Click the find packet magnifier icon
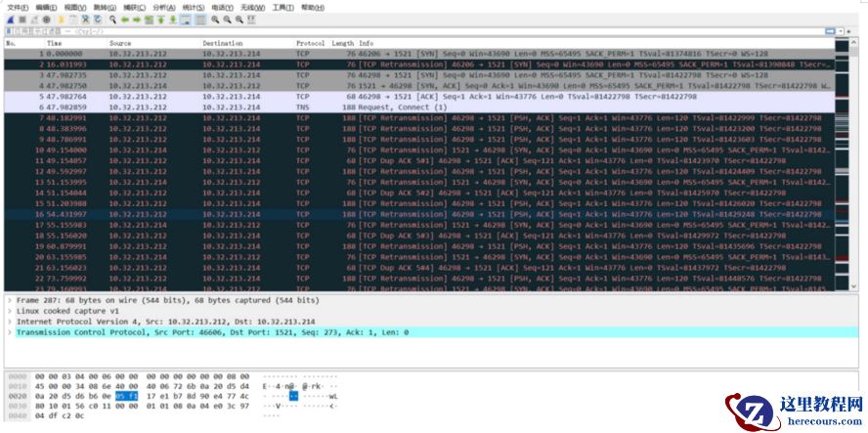 (x=113, y=19)
